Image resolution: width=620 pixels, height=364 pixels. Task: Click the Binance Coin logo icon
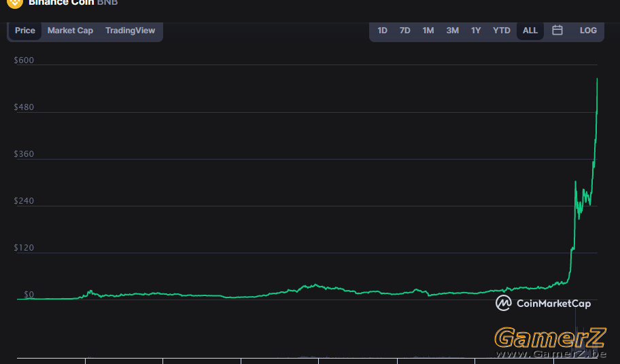pos(15,3)
